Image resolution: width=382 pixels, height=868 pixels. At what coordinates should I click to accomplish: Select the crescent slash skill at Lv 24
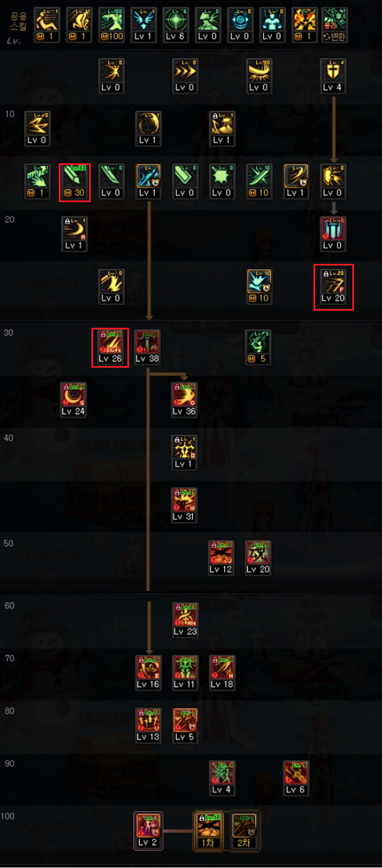pyautogui.click(x=73, y=400)
